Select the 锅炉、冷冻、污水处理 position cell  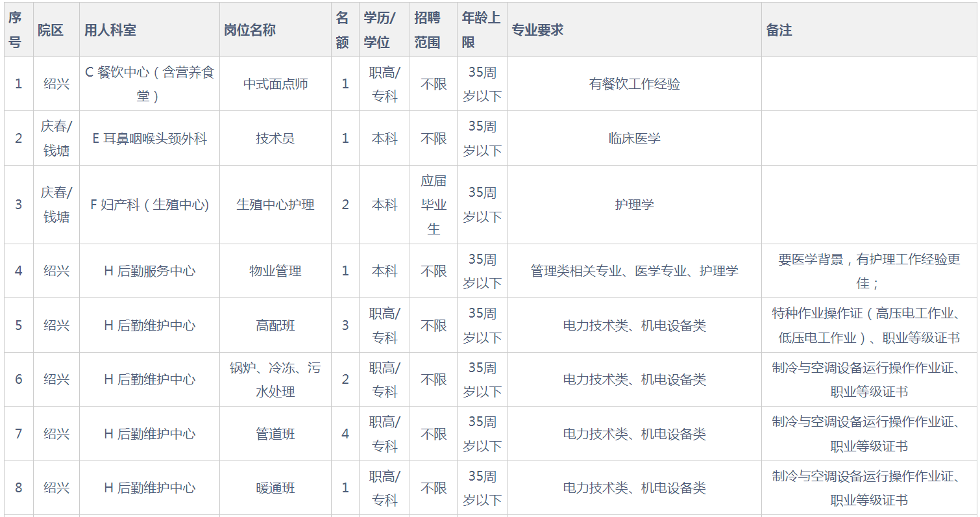(x=275, y=379)
